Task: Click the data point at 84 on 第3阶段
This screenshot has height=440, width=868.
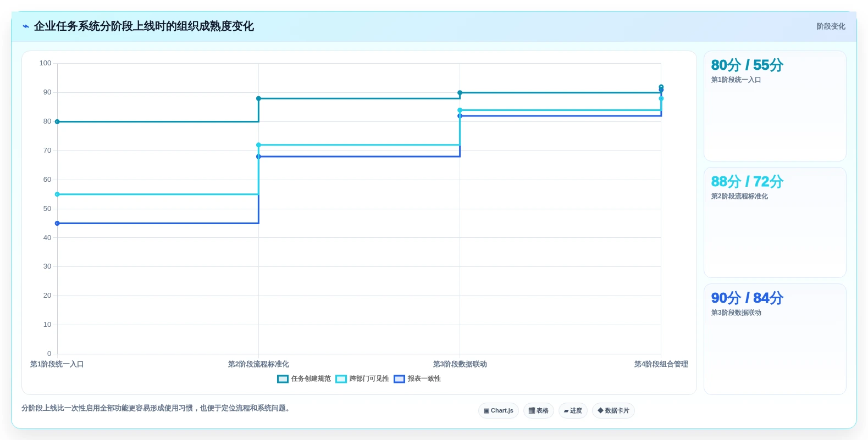Action: point(460,110)
